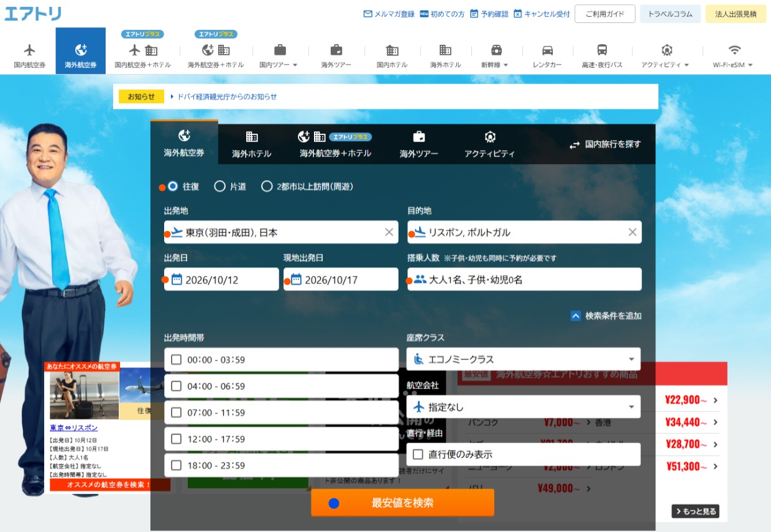The height and width of the screenshot is (532, 771).
Task: Clear the 目的地 Lisbon field with X
Action: coord(632,232)
